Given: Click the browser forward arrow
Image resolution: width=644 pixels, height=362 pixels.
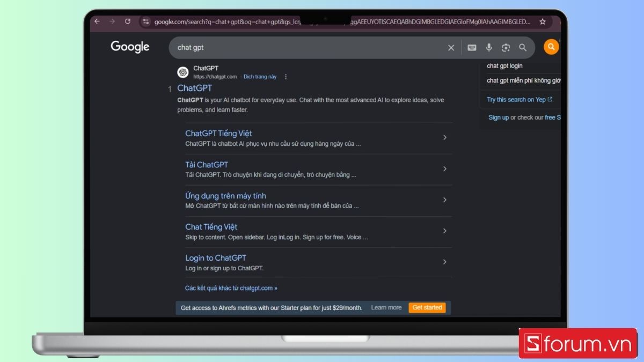Looking at the screenshot, I should 112,21.
